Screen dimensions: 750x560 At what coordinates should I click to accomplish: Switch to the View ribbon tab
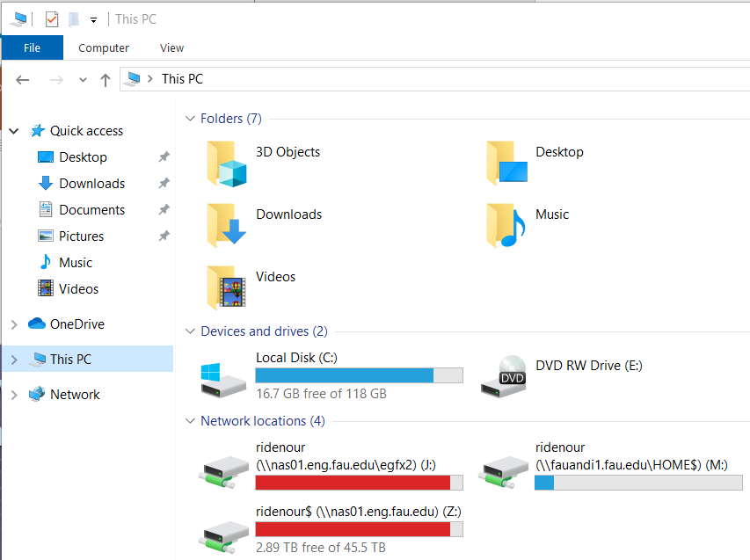pos(171,47)
